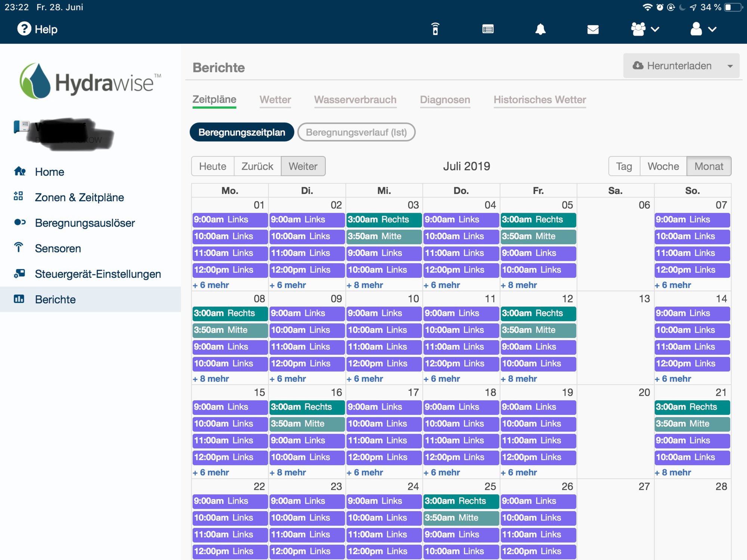The height and width of the screenshot is (560, 747).
Task: Click day number 13 in calendar
Action: click(644, 299)
